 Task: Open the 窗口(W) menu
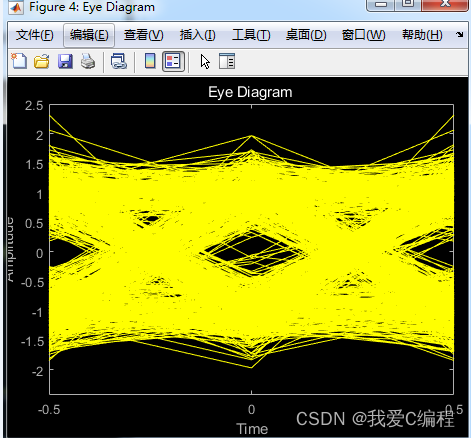tap(363, 35)
